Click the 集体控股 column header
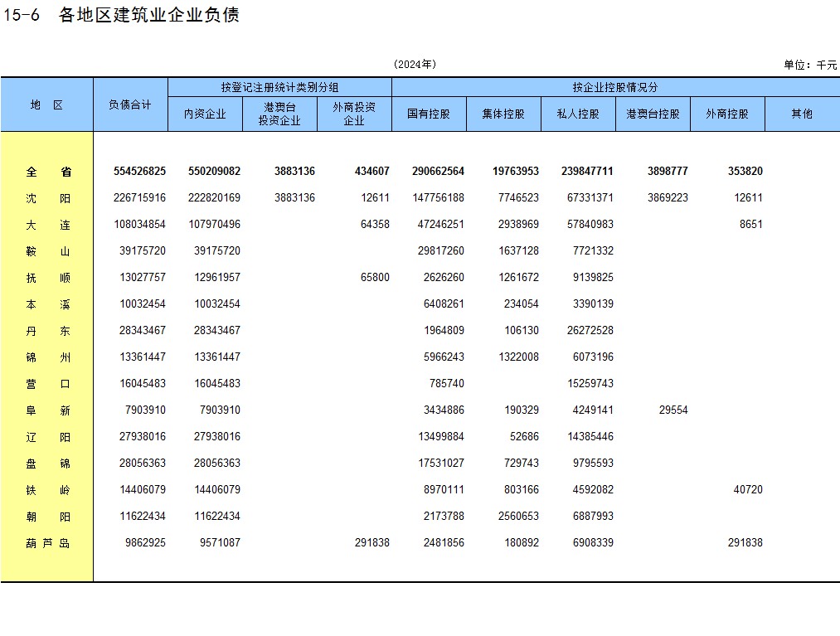Image resolution: width=840 pixels, height=636 pixels. click(503, 114)
